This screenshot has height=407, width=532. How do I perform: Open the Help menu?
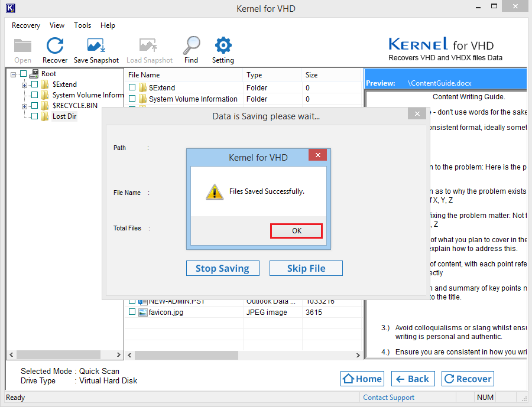click(x=108, y=25)
